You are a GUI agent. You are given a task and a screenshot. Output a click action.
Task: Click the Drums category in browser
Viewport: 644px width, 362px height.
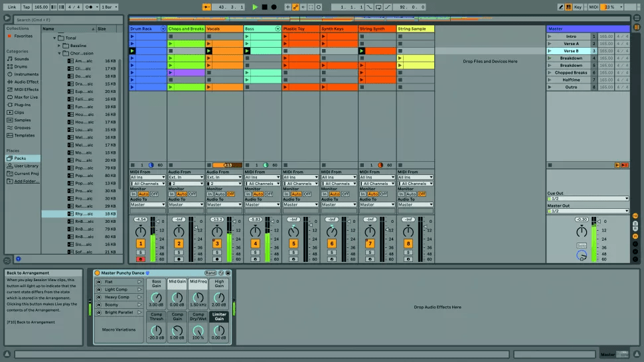[22, 66]
